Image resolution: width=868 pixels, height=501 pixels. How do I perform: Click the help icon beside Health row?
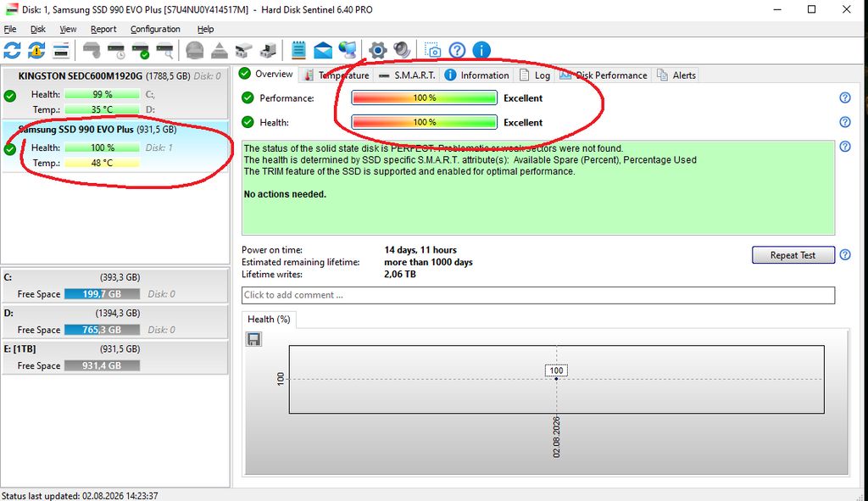pos(845,122)
